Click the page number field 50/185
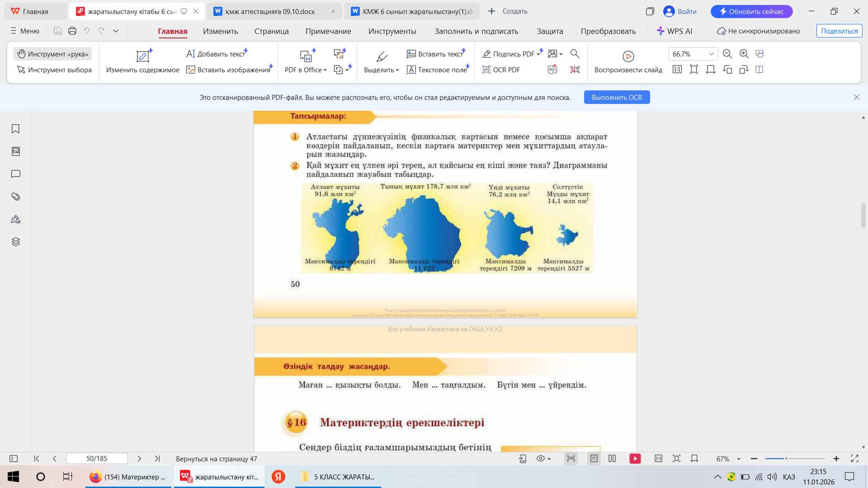This screenshot has height=488, width=868. tap(97, 459)
